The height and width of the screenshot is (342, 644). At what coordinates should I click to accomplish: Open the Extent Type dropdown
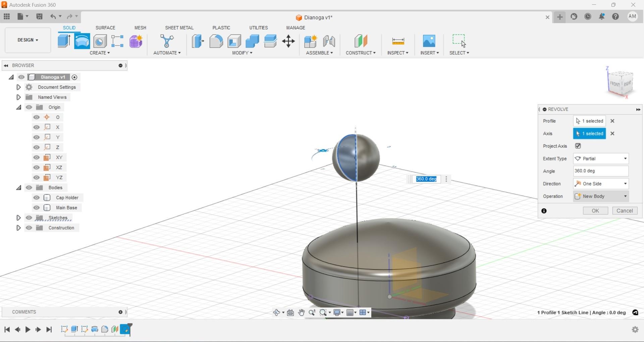click(x=600, y=159)
